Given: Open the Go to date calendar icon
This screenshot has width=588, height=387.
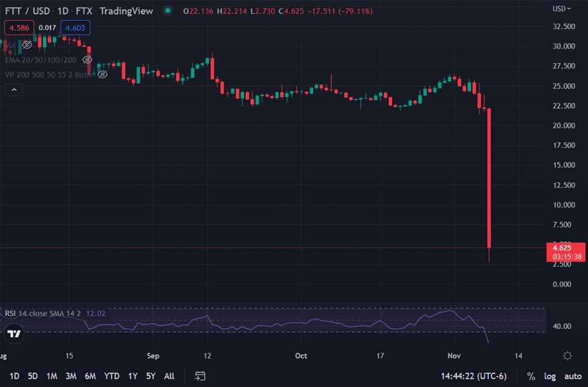Looking at the screenshot, I should [x=200, y=376].
